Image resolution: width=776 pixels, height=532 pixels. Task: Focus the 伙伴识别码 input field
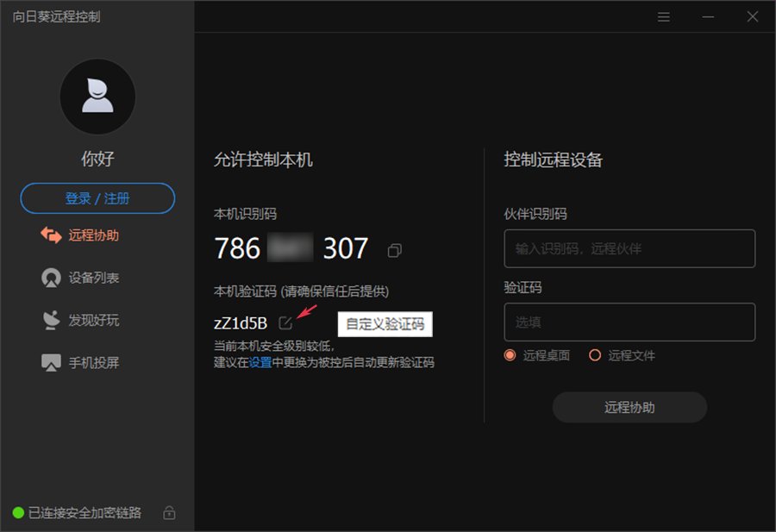click(629, 248)
